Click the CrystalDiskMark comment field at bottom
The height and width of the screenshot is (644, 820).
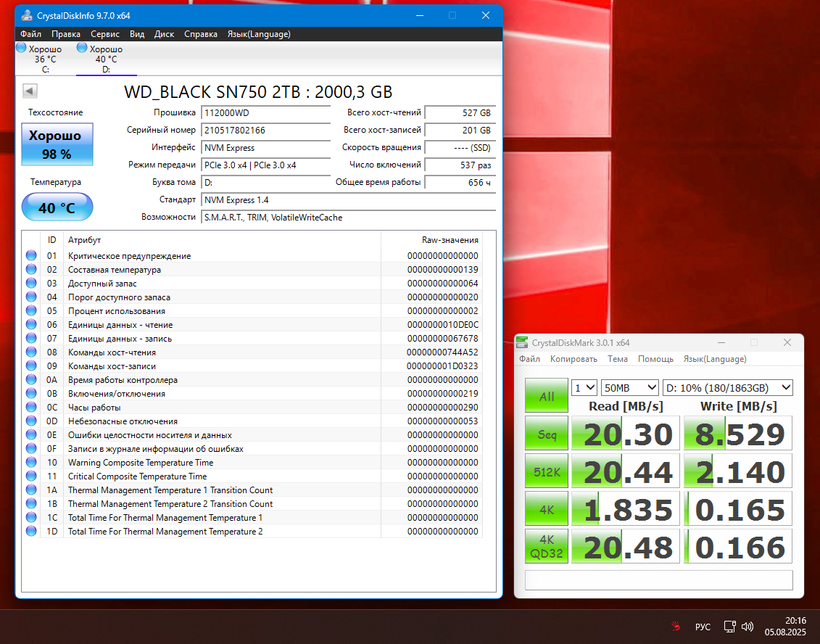click(659, 580)
